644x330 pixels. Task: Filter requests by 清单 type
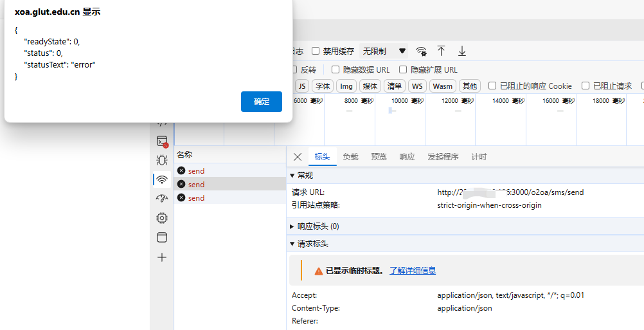click(x=395, y=86)
